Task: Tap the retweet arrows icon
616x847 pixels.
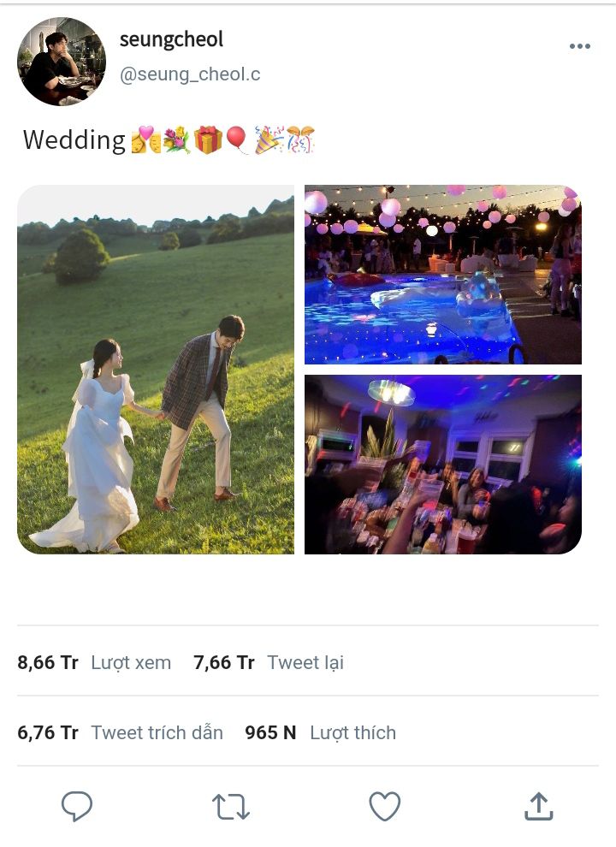Action: point(231,807)
